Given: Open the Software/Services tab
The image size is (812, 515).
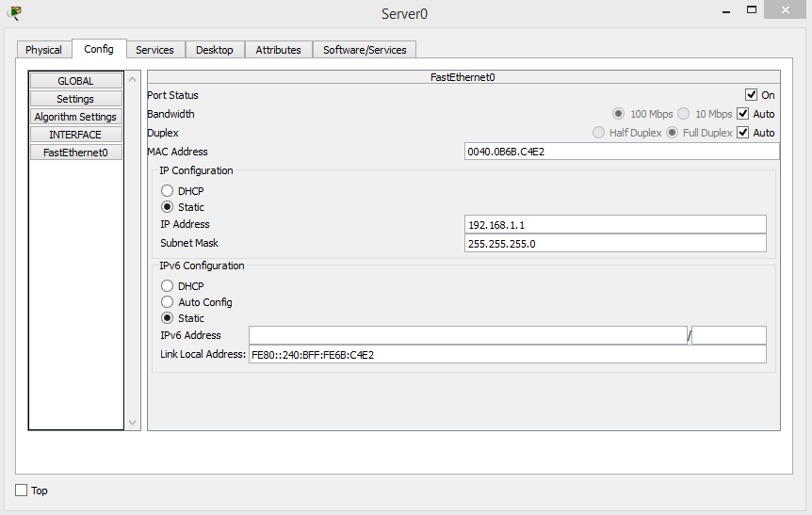Looking at the screenshot, I should click(x=365, y=50).
